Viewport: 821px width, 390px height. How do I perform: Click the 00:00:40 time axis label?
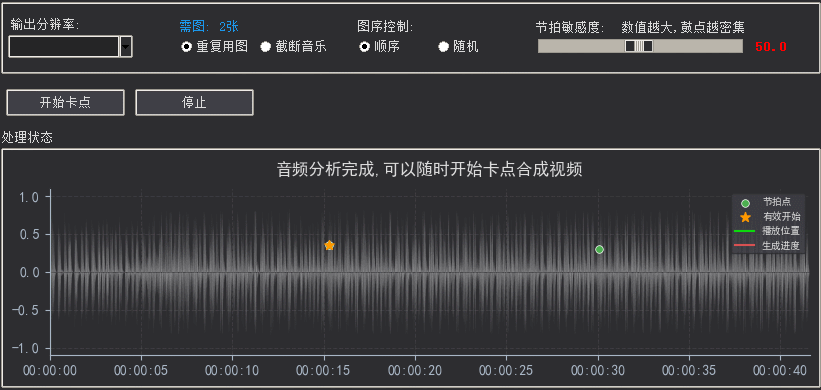pos(780,371)
